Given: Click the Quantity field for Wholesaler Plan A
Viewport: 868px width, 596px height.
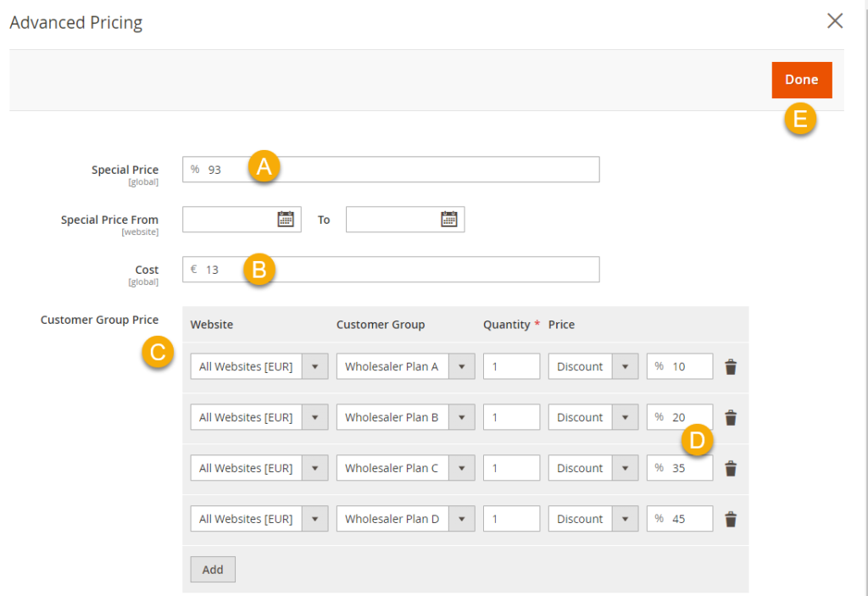Looking at the screenshot, I should (511, 367).
